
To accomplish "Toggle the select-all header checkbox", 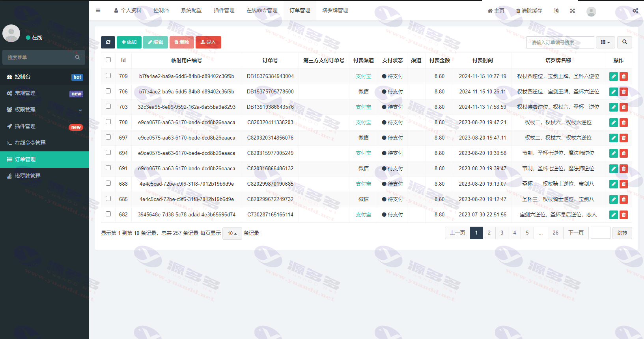I will pyautogui.click(x=108, y=60).
